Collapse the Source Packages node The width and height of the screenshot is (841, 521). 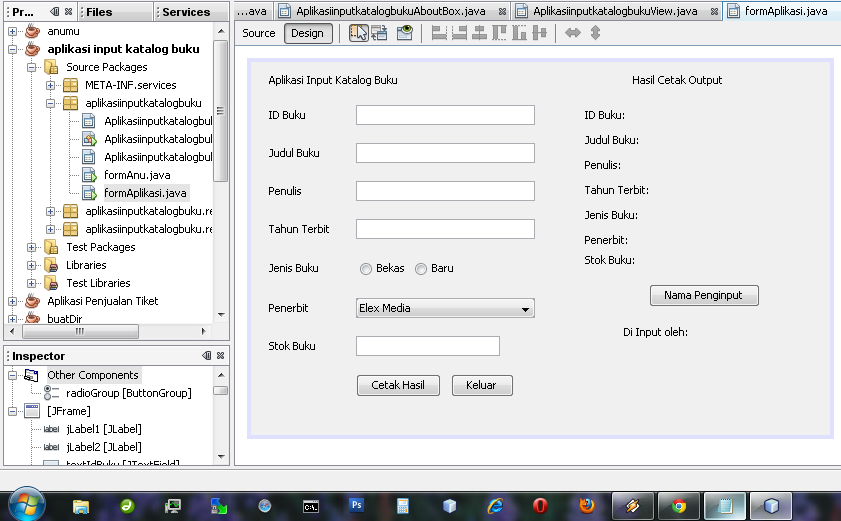[31, 67]
